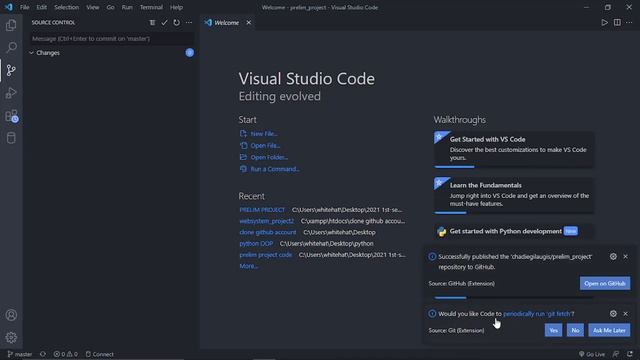Viewport: 640px width, 360px height.
Task: Select the Welcome tab
Action: [x=228, y=22]
